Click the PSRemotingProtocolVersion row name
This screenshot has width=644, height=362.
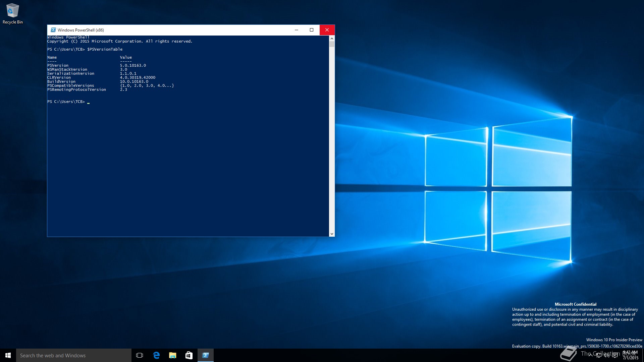[x=76, y=89]
